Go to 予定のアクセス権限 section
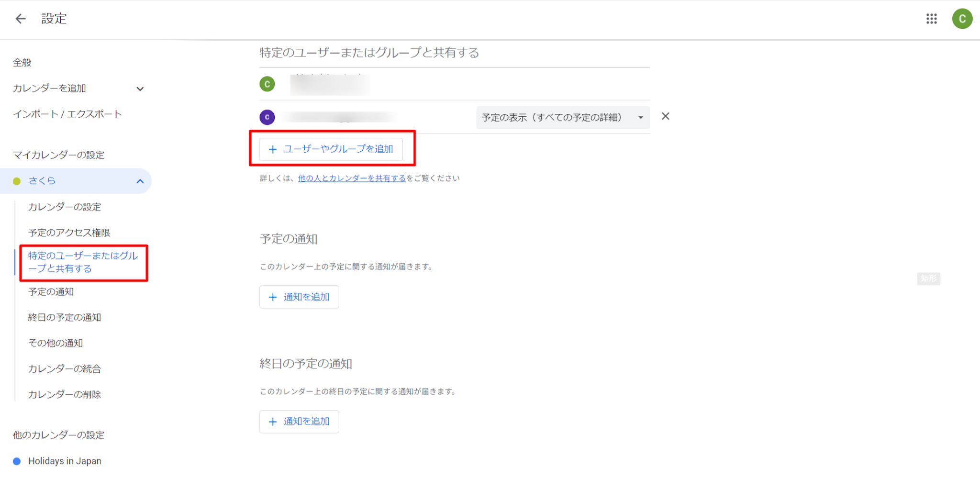This screenshot has height=479, width=980. 69,233
